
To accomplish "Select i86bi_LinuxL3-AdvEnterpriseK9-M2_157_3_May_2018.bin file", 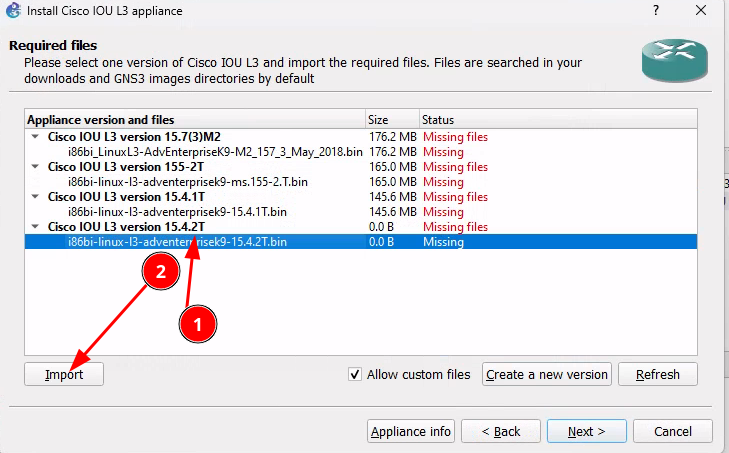I will click(214, 152).
